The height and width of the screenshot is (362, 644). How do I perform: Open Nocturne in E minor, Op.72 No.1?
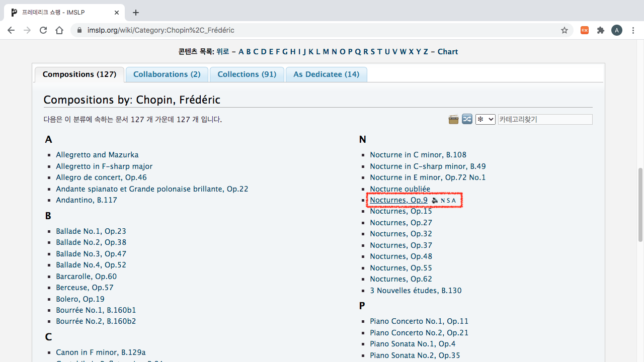click(428, 177)
